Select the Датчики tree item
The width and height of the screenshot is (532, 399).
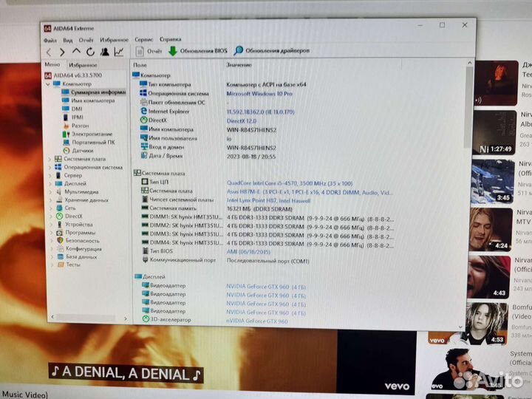(78, 150)
